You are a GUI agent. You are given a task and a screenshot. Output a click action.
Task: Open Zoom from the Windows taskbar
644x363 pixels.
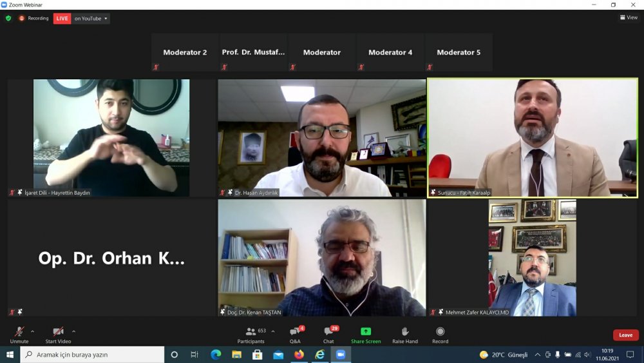(341, 355)
